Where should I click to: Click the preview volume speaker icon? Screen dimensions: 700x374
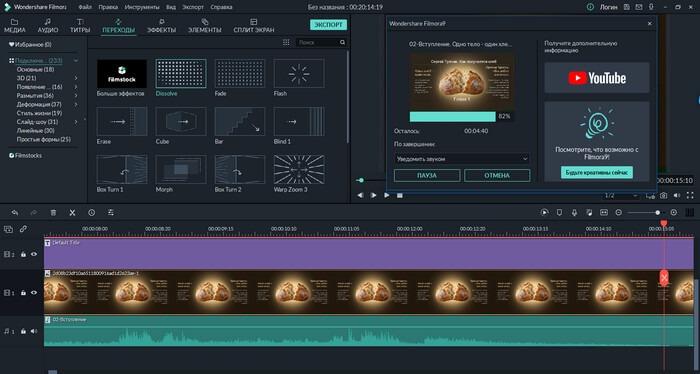[x=677, y=195]
